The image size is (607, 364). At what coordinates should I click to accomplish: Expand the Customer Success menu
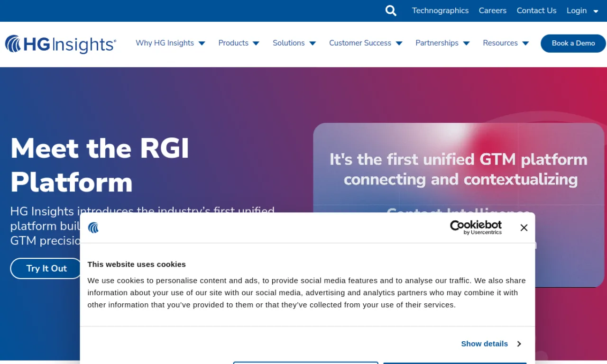pos(366,43)
